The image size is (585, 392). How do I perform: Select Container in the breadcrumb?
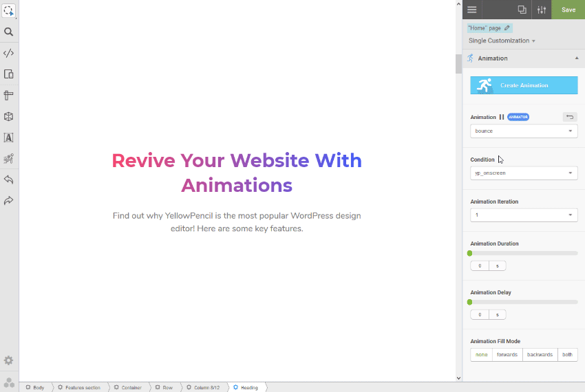click(128, 387)
